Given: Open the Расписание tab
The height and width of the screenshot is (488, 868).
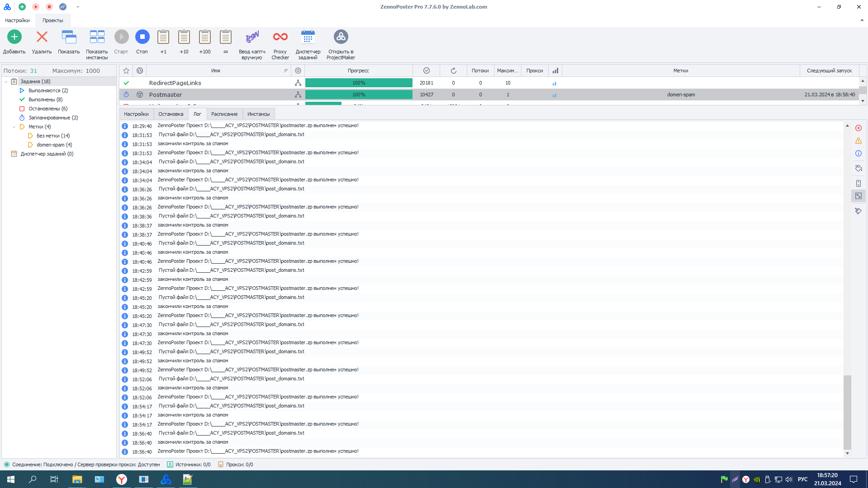Looking at the screenshot, I should [x=224, y=114].
